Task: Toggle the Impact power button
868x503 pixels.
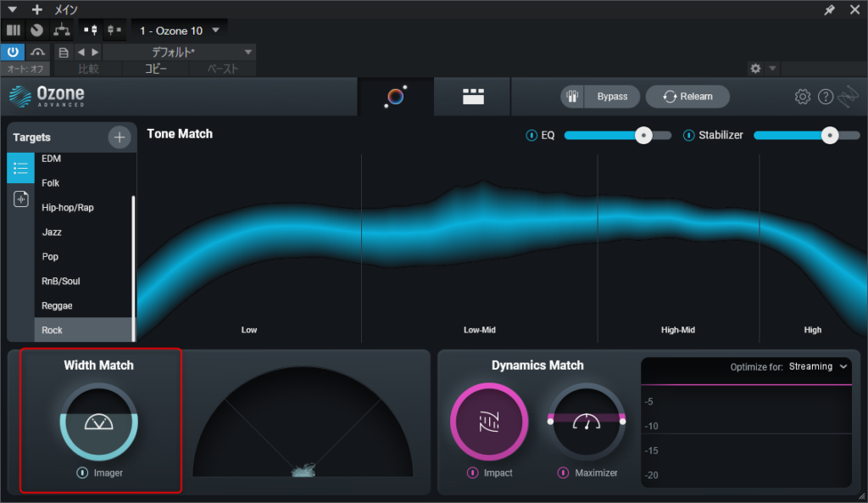Action: pyautogui.click(x=472, y=472)
